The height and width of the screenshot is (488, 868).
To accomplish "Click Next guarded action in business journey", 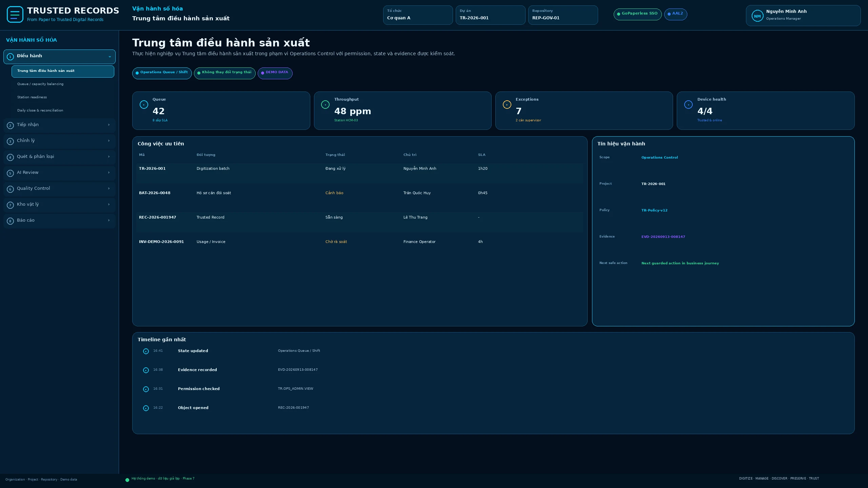I will click(x=680, y=263).
